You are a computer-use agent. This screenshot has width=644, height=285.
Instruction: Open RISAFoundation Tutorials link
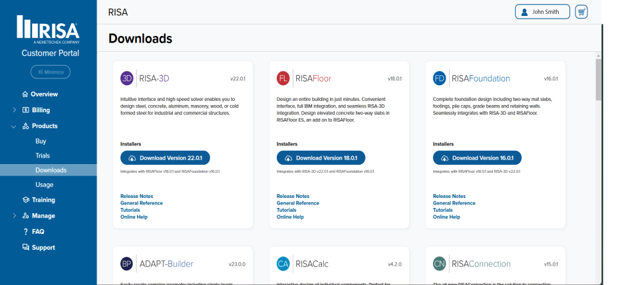point(443,210)
